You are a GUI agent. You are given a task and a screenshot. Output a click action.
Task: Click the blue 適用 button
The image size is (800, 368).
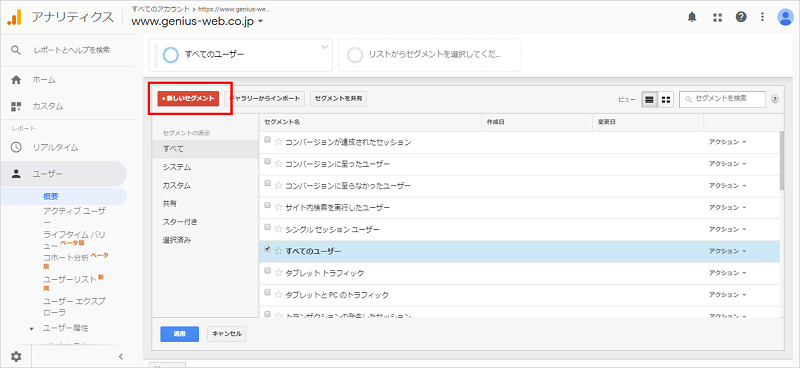[x=180, y=334]
